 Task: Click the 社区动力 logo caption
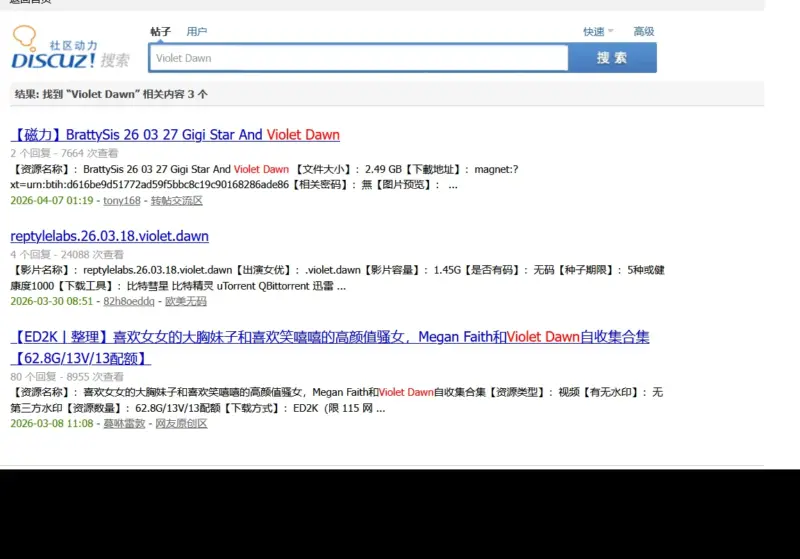tap(73, 45)
